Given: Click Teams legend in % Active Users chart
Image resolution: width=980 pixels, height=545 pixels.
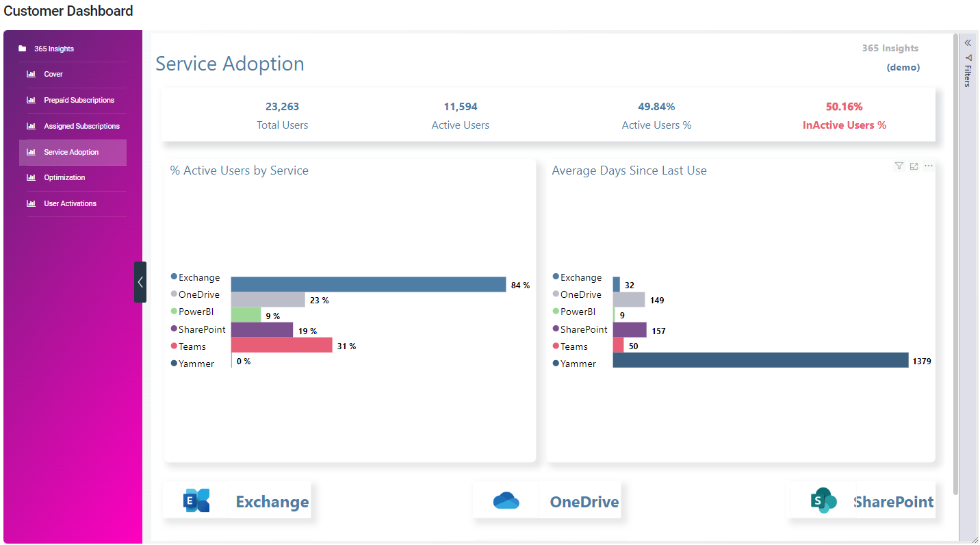Looking at the screenshot, I should click(188, 346).
